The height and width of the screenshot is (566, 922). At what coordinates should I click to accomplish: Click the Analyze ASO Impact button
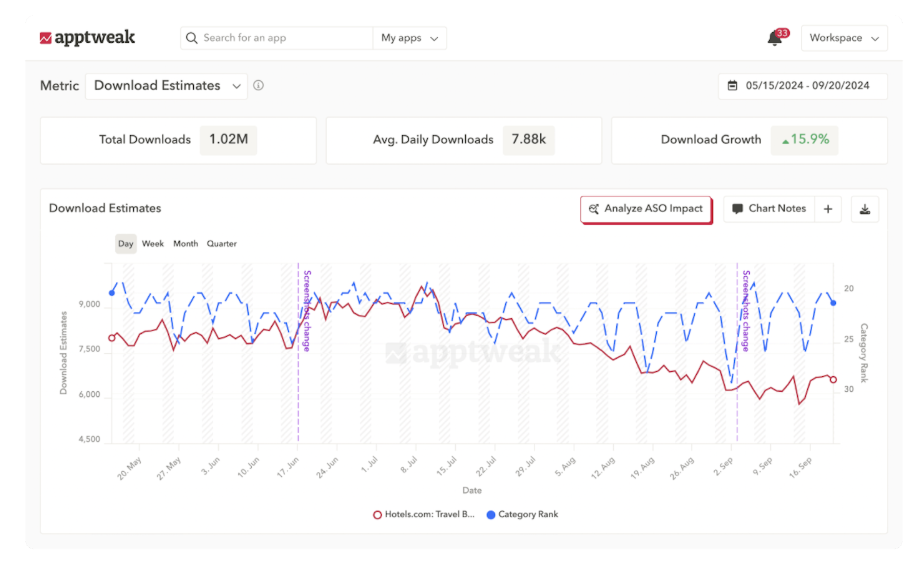(646, 209)
